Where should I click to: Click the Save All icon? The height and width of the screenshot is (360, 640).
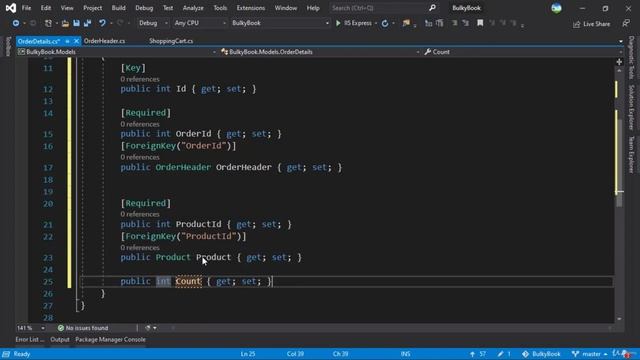87,23
